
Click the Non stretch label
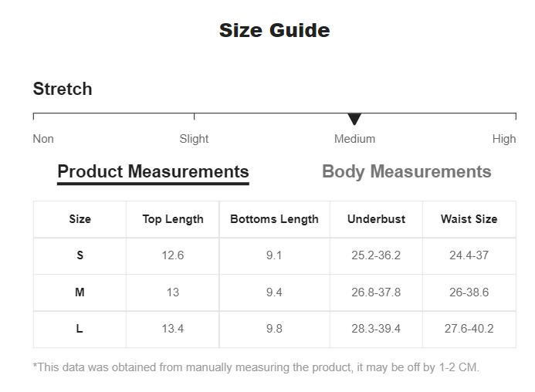tap(43, 139)
